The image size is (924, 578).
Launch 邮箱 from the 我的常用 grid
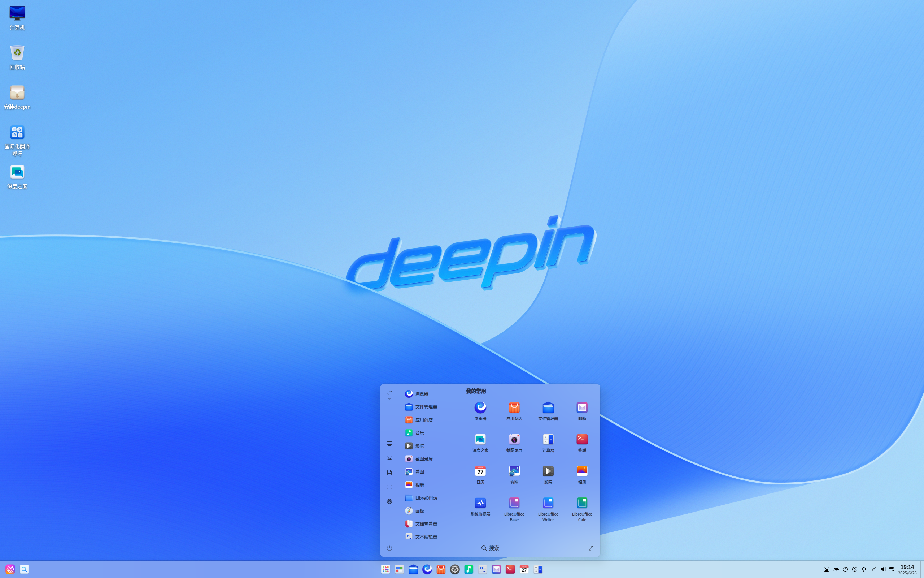point(582,411)
